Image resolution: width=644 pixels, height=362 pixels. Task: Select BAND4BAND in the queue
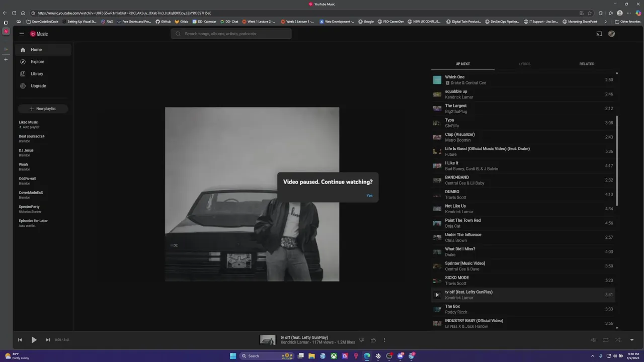point(523,180)
